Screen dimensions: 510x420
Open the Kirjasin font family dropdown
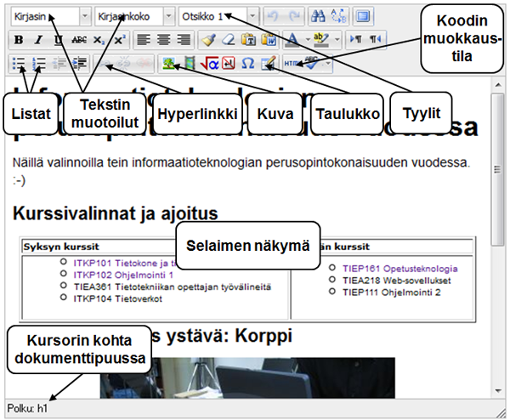pyautogui.click(x=51, y=16)
